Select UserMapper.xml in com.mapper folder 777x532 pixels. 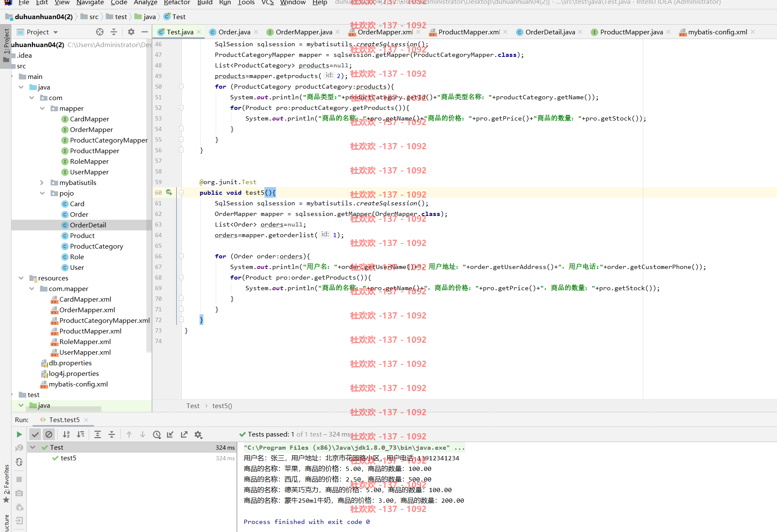[x=85, y=352]
